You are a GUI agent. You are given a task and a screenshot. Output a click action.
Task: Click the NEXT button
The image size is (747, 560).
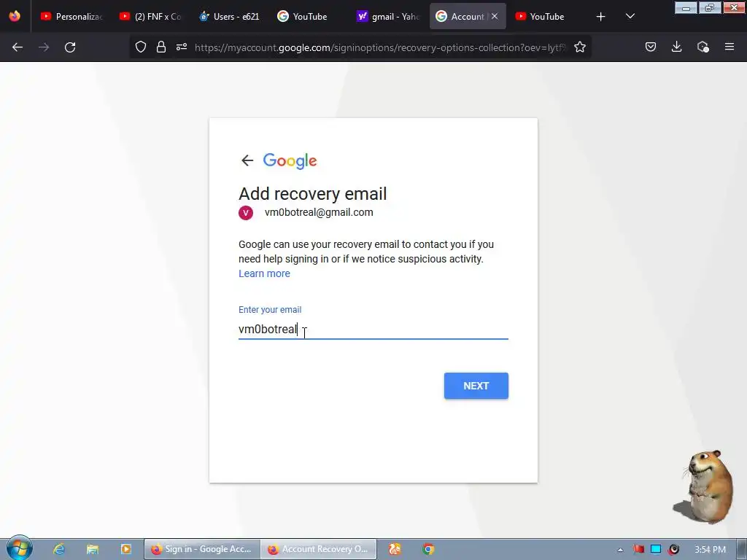476,386
